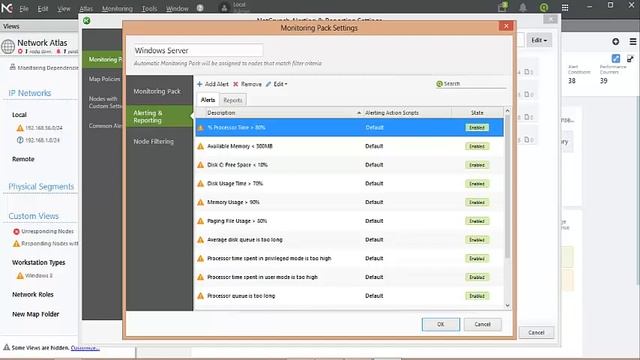
Task: Click the Customize link at bottom
Action: coord(84,348)
